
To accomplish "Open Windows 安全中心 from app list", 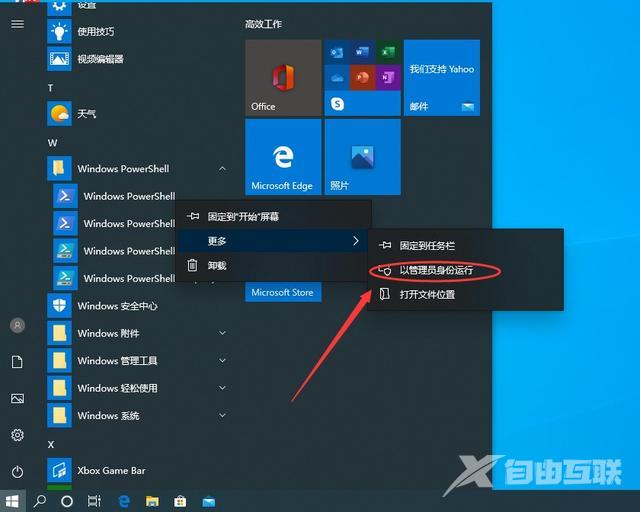I will 139,305.
